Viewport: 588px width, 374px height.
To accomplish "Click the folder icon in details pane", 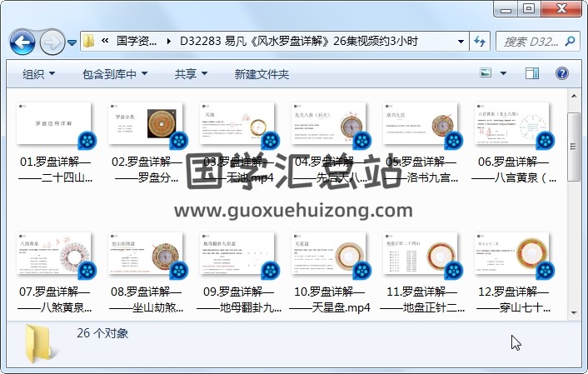I will [x=40, y=344].
